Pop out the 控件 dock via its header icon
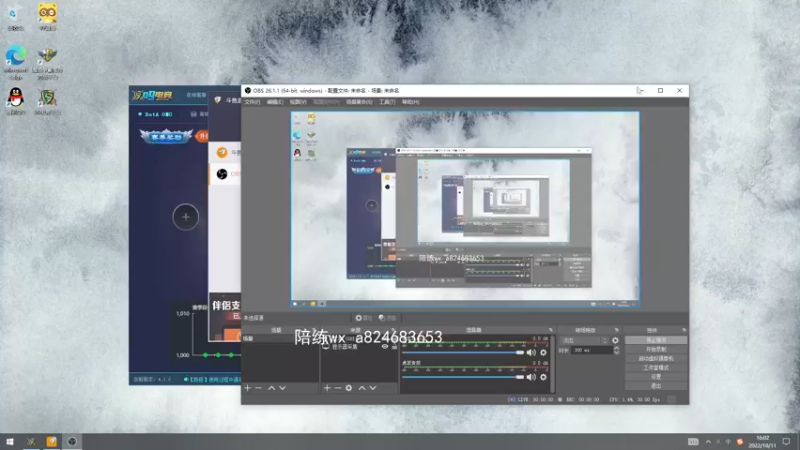This screenshot has width=800, height=450. [684, 330]
